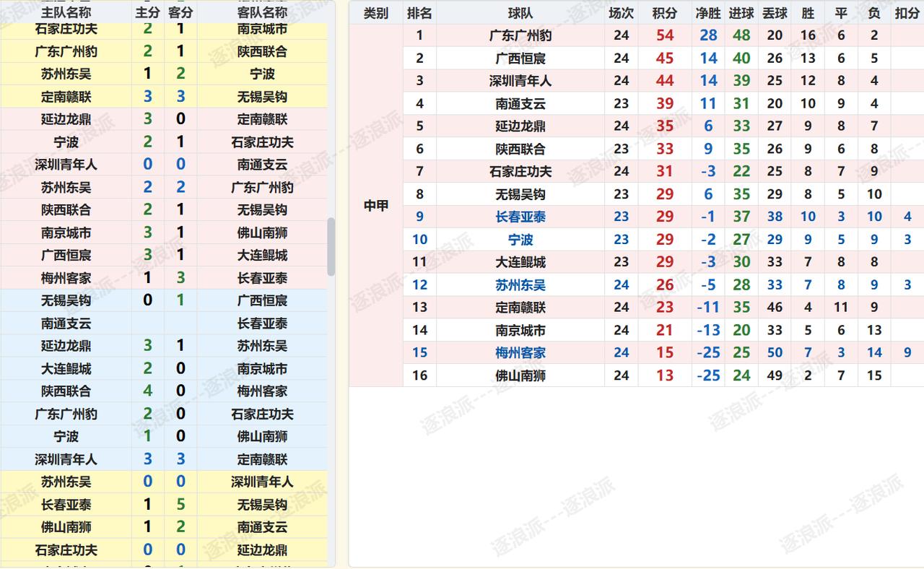This screenshot has width=924, height=569.
Task: Click the 客队名称 header in the results table
Action: (x=262, y=12)
